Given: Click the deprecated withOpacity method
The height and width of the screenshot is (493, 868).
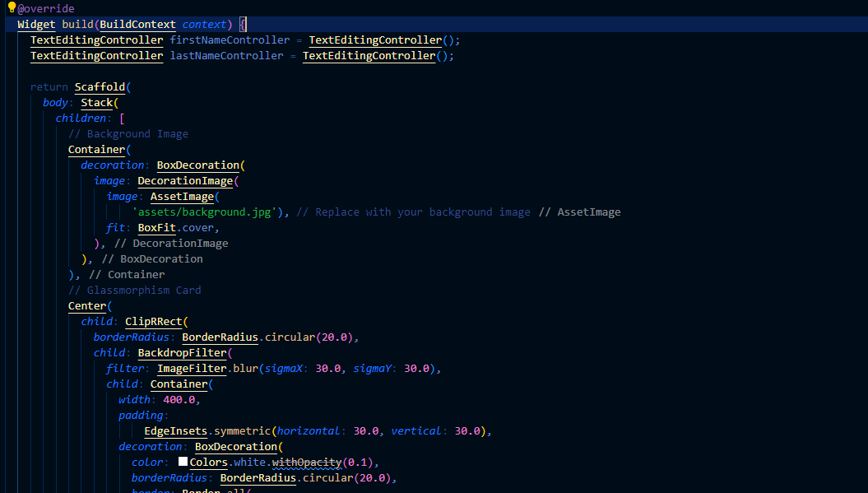Looking at the screenshot, I should coord(307,462).
